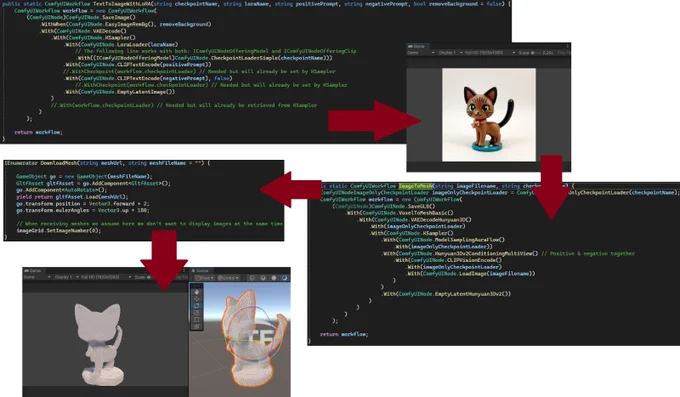Click the VoxelToMeshBasic() line
The height and width of the screenshot is (397, 680).
399,213
